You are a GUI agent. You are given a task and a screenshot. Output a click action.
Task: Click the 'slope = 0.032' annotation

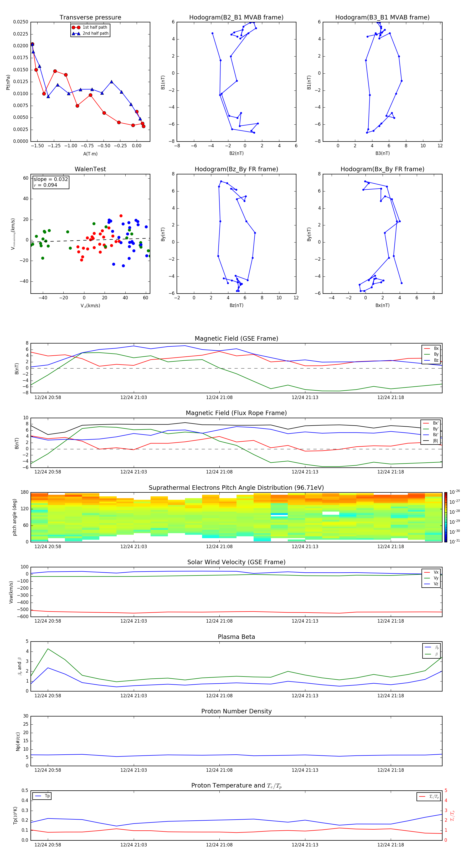click(x=50, y=179)
